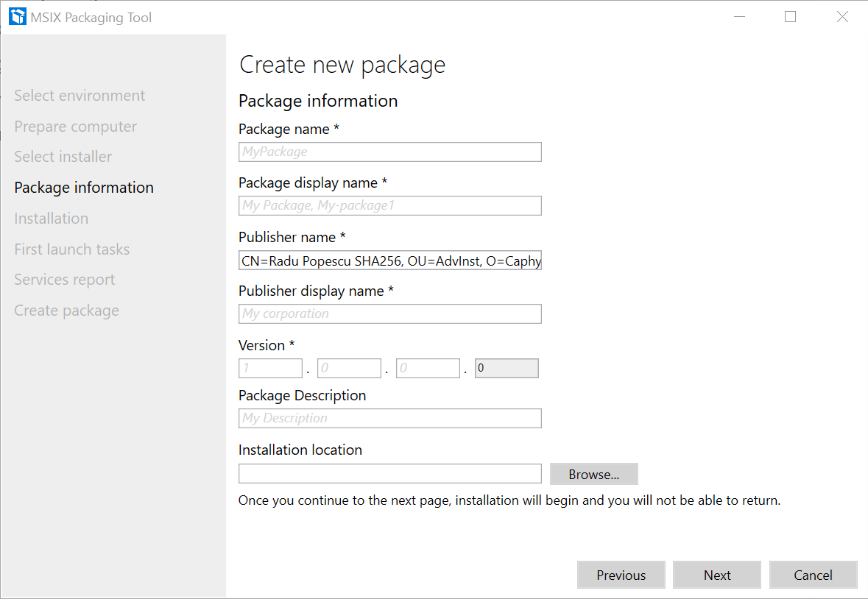The image size is (868, 599).
Task: Minimize the MSIX Packaging Tool window
Action: tap(740, 17)
